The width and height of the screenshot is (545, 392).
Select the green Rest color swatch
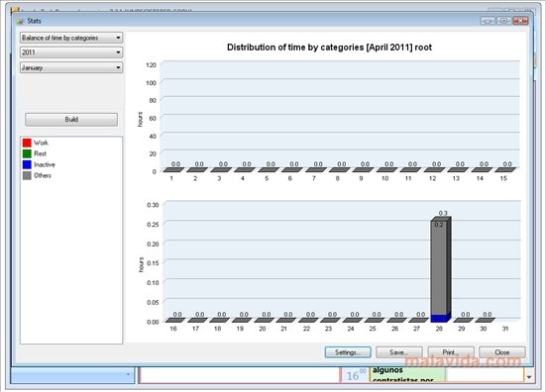point(27,153)
